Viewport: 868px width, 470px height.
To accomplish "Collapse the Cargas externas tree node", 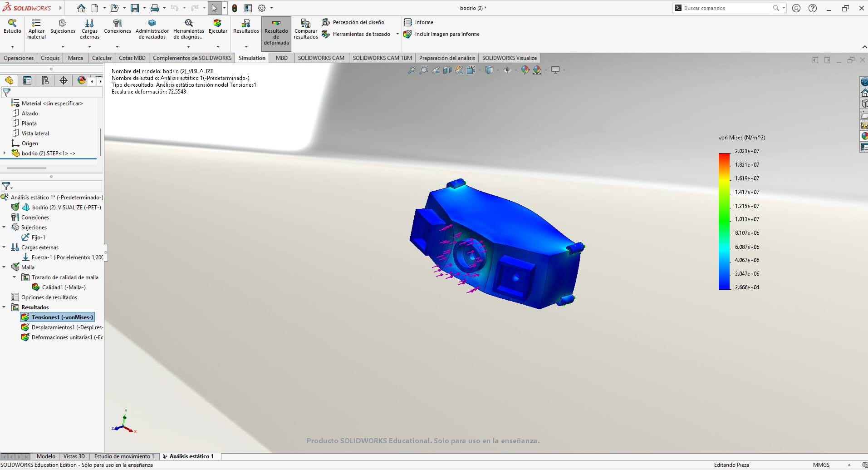I will [x=5, y=247].
